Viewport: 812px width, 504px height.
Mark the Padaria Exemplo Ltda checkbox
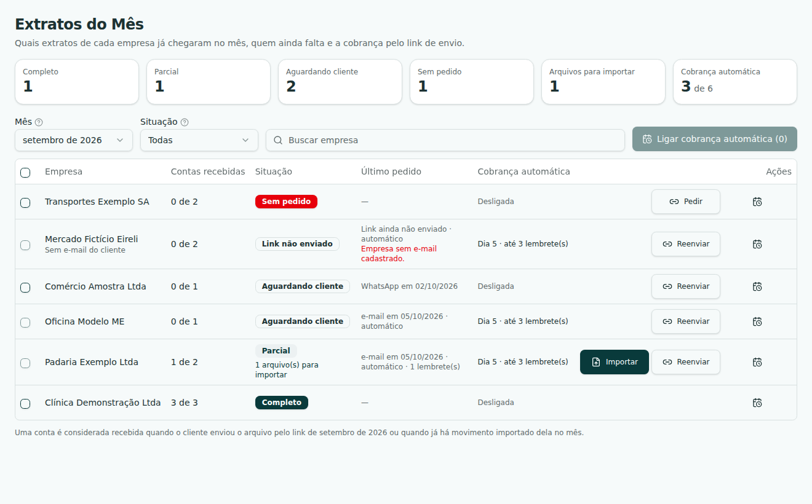[25, 363]
